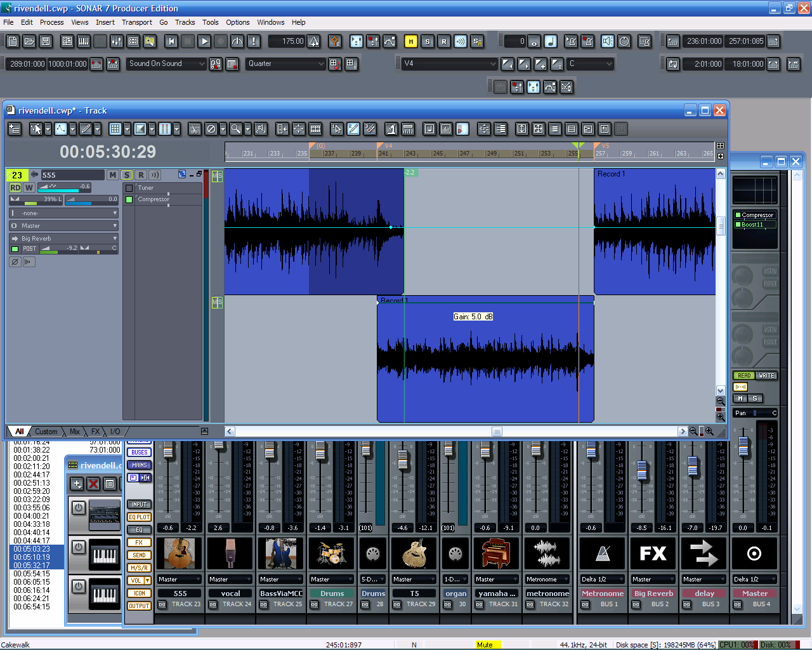Open the Tracks menu
The width and height of the screenshot is (812, 650).
coord(185,22)
